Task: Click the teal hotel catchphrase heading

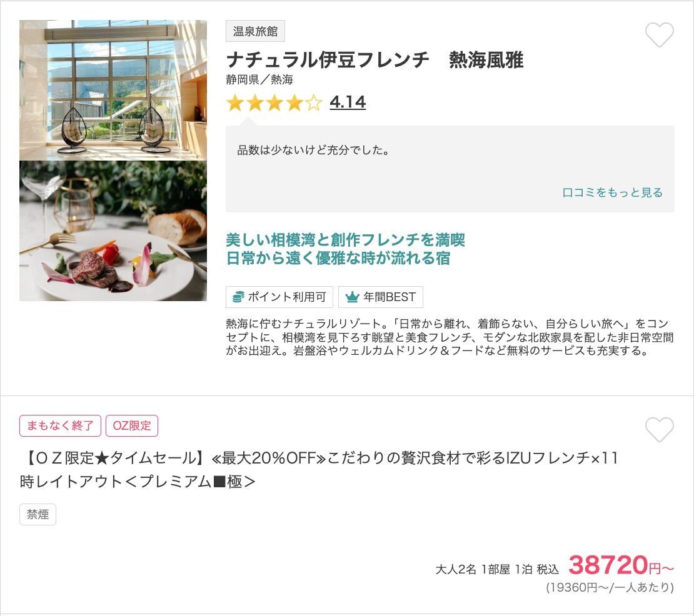Action: (x=345, y=249)
